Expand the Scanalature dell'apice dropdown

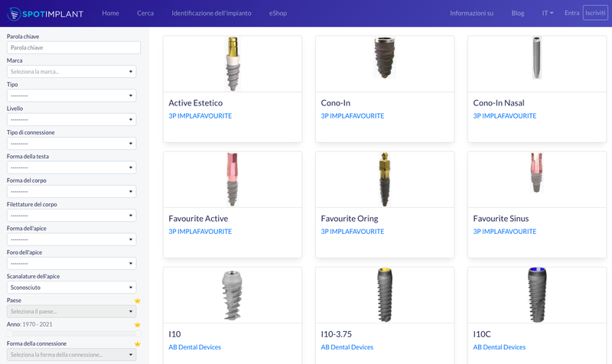click(x=71, y=288)
